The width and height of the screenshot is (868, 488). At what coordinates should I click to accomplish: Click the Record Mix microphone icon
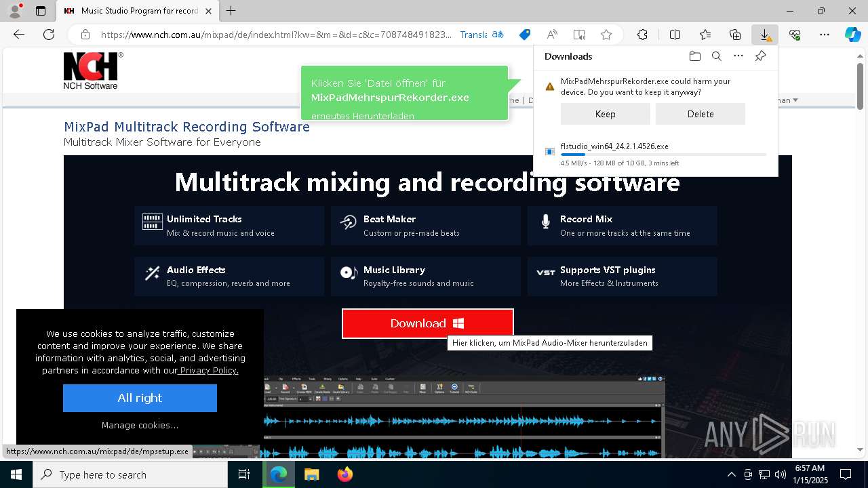pyautogui.click(x=545, y=222)
